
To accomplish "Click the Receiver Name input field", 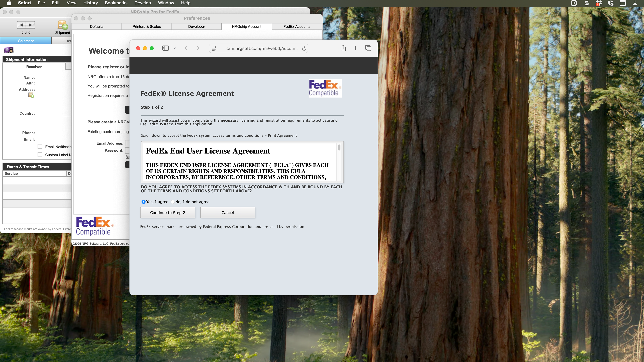I will point(54,77).
